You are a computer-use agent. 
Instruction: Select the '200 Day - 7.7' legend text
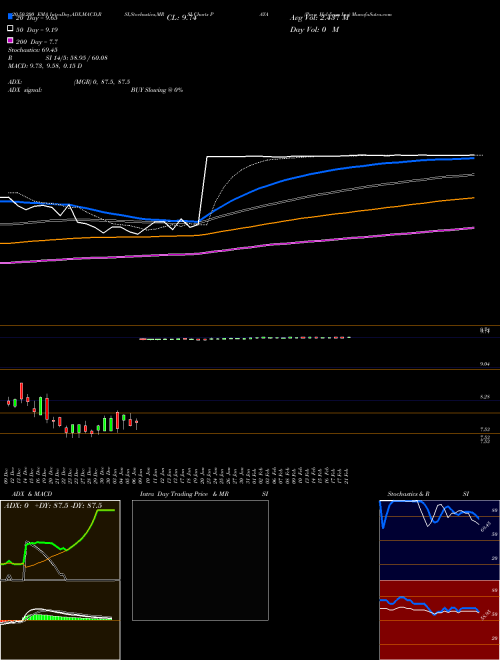37,42
